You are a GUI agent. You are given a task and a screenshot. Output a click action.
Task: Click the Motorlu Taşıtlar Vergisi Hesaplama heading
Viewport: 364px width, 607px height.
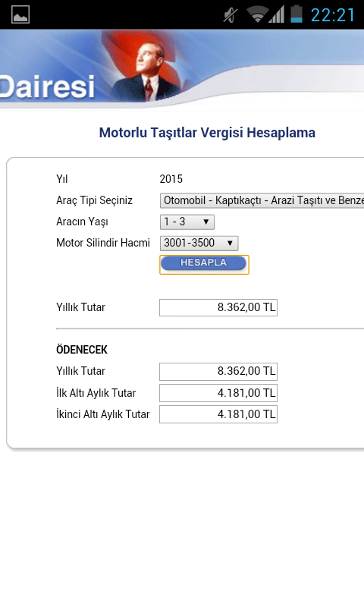click(207, 133)
